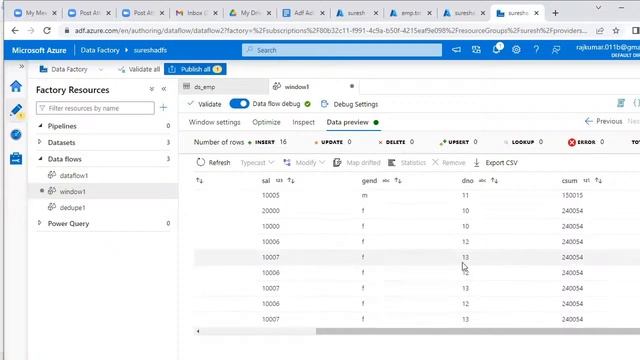The width and height of the screenshot is (640, 360).
Task: Switch to the ds_emp editor tab
Action: point(224,87)
